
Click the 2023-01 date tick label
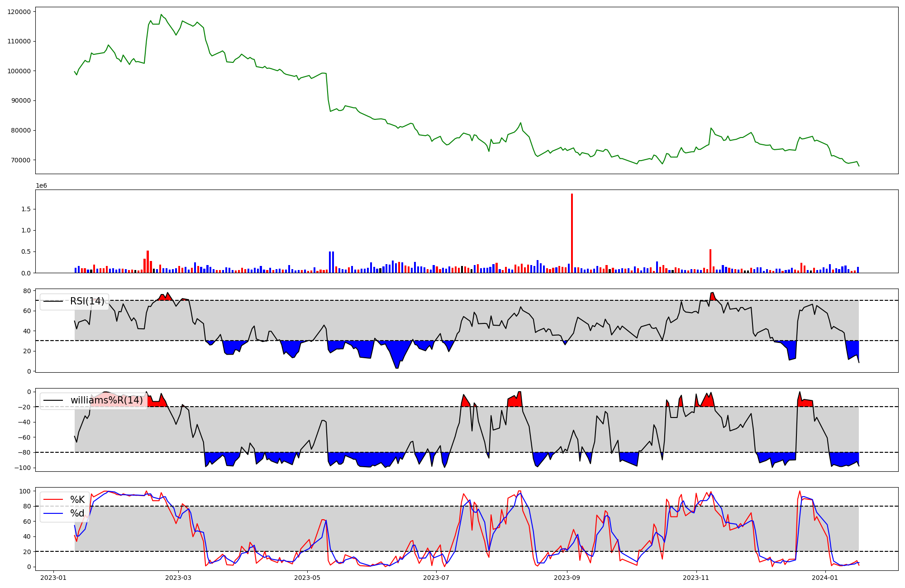[x=53, y=578]
